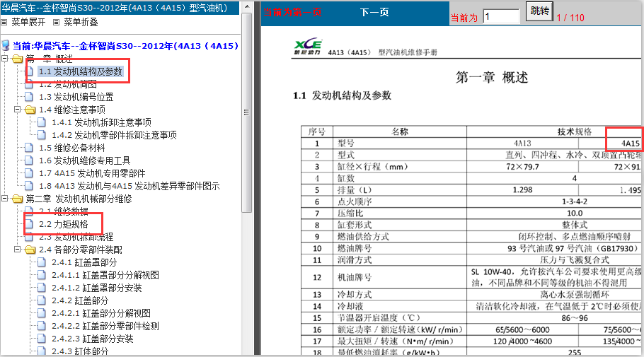Open 2.4.2.1 缸盖部分分解视图
Viewport: 644px width, 357px height.
point(101,313)
